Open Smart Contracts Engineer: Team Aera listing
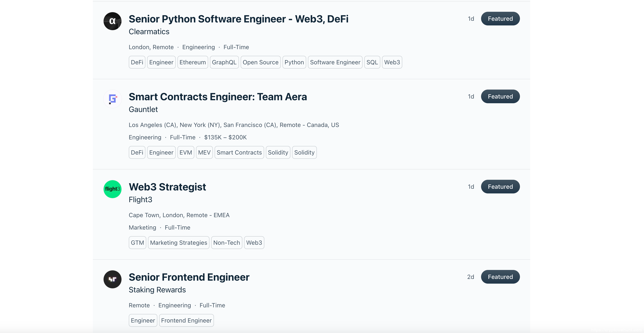This screenshot has height=333, width=644. point(218,97)
